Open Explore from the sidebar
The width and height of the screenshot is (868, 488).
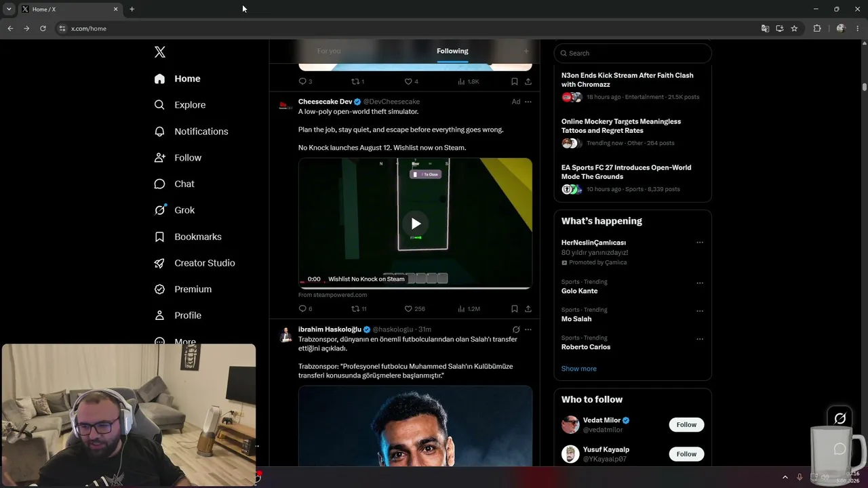coord(180,105)
